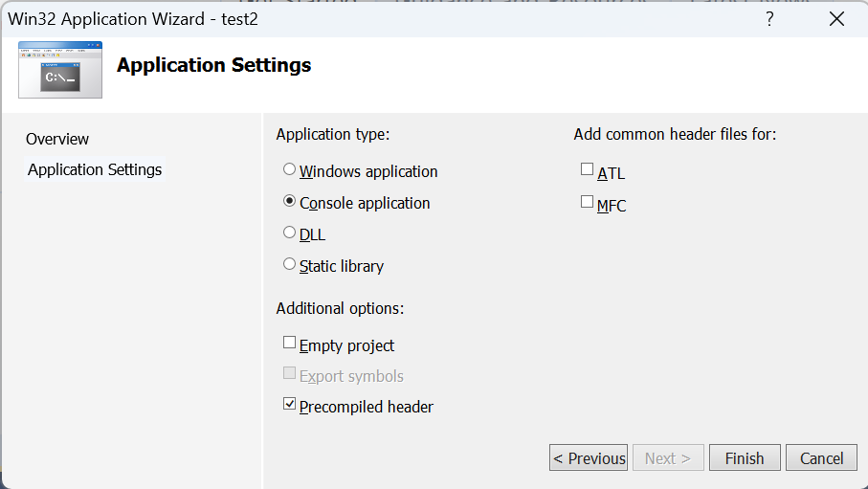Click Finish to create the project
868x489 pixels.
coord(745,458)
